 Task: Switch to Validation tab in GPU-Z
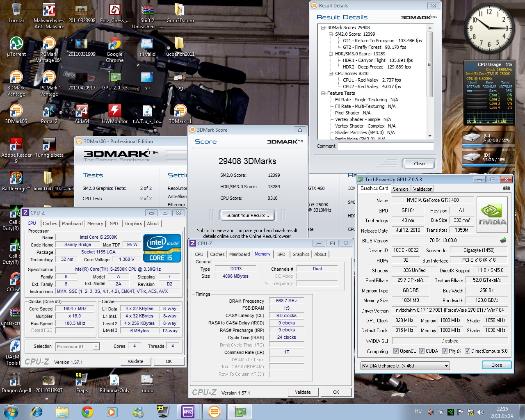tap(422, 189)
